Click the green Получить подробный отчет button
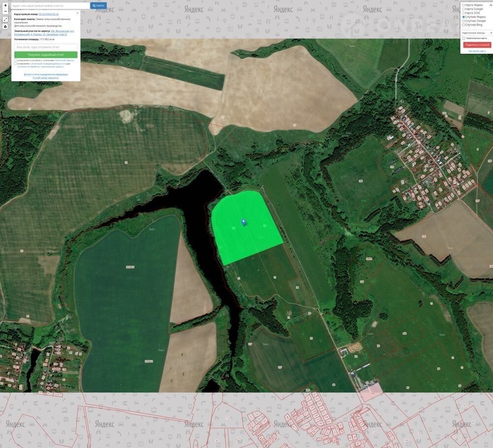The width and height of the screenshot is (493, 448). click(x=46, y=55)
